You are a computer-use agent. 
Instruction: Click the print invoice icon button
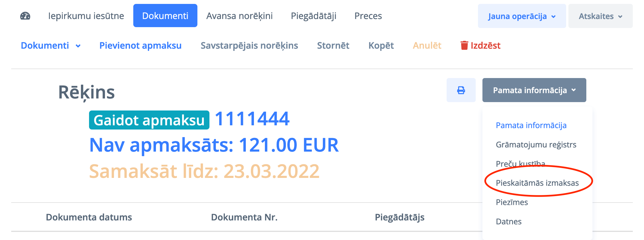pyautogui.click(x=461, y=90)
